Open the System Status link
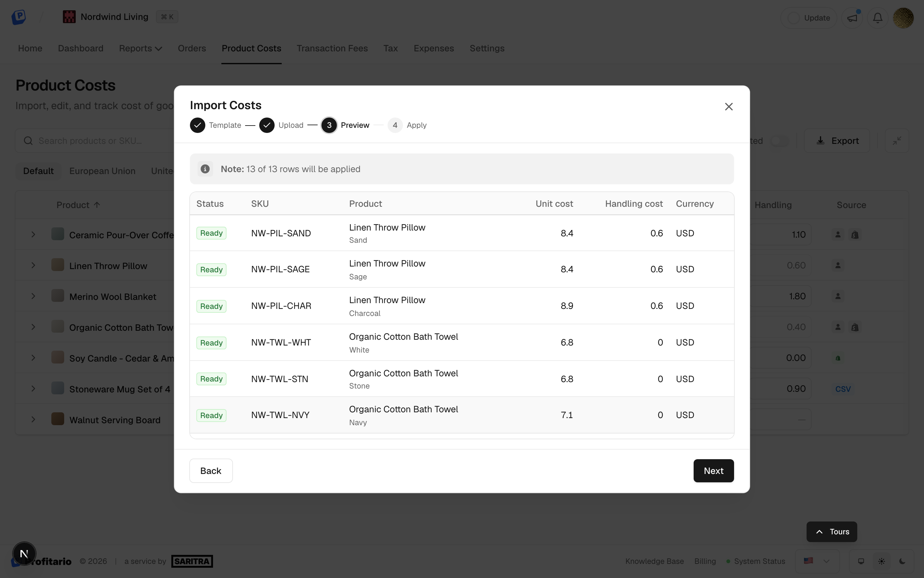 (755, 561)
